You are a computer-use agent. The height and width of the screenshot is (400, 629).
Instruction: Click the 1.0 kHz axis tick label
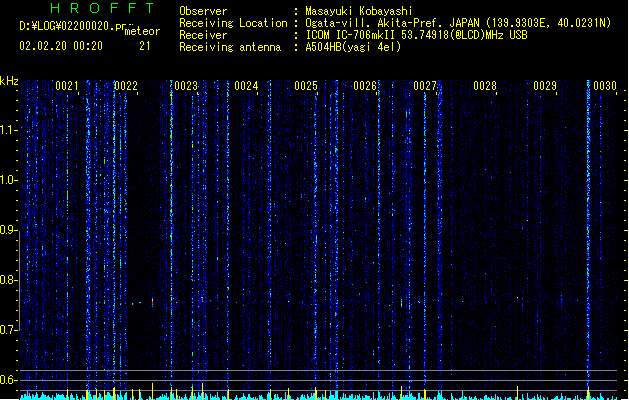pos(9,180)
